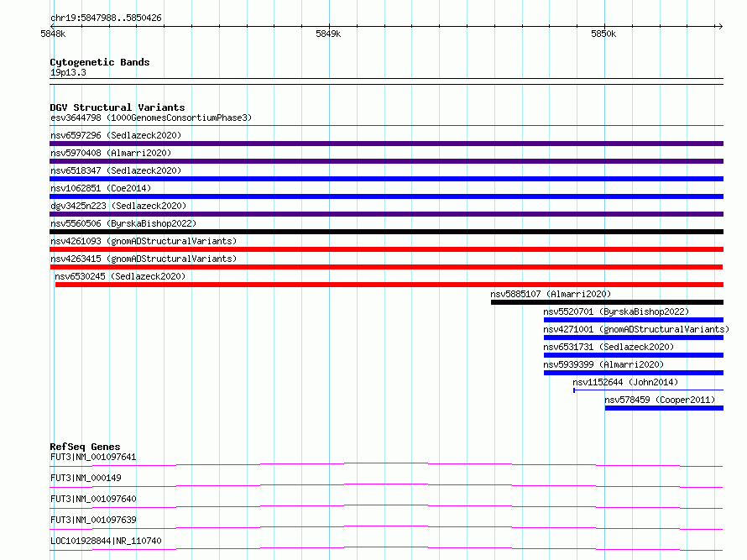This screenshot has height=560, width=747.
Task: Open nsv5885107 (Almarri2020) variant label
Action: click(x=551, y=294)
